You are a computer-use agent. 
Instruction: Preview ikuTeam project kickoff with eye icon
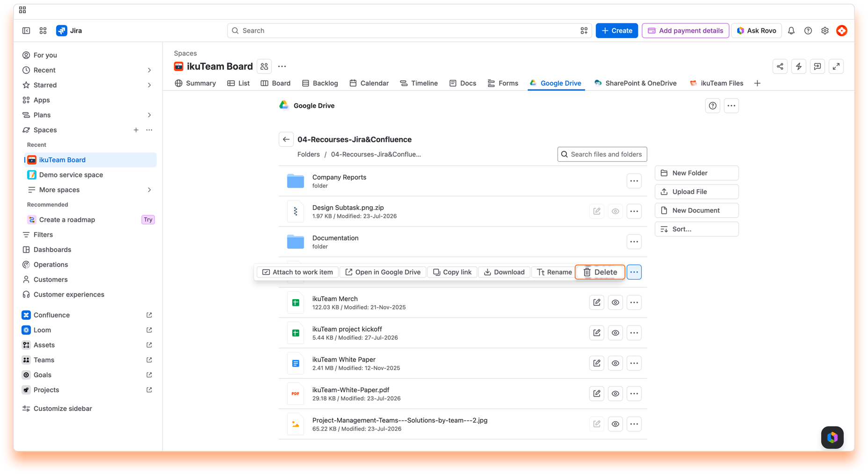pyautogui.click(x=615, y=333)
